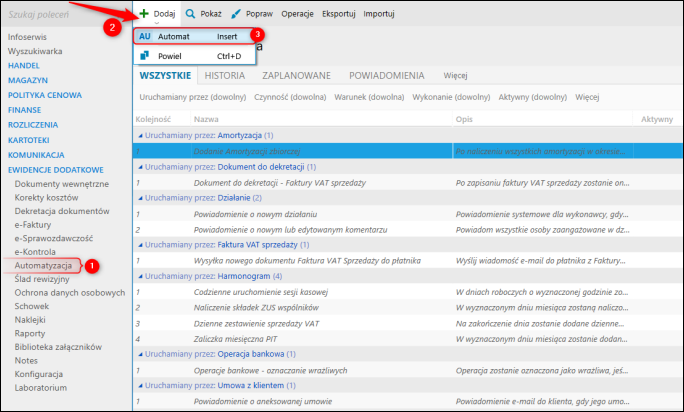Open the FINANSE section in sidebar
The width and height of the screenshot is (684, 412).
pos(24,110)
